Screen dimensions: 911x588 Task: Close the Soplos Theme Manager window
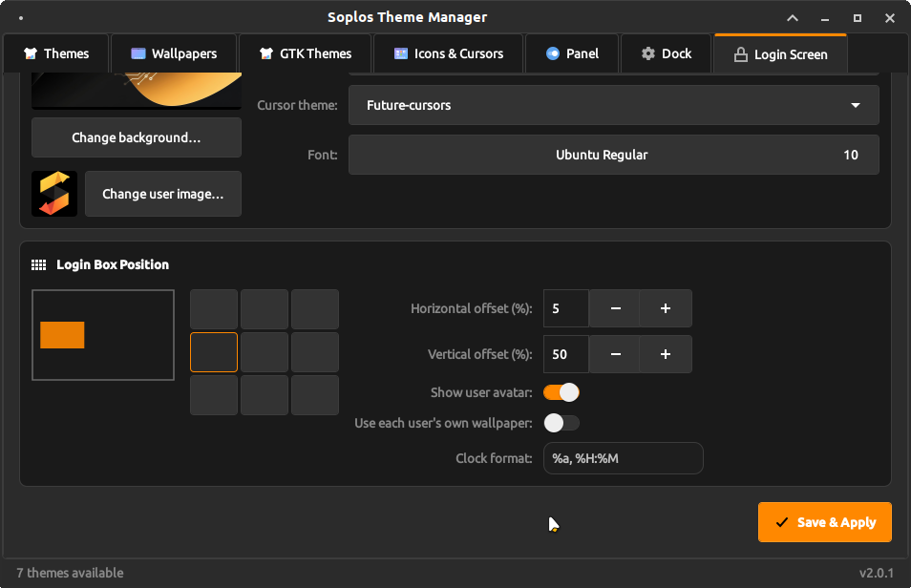point(889,18)
